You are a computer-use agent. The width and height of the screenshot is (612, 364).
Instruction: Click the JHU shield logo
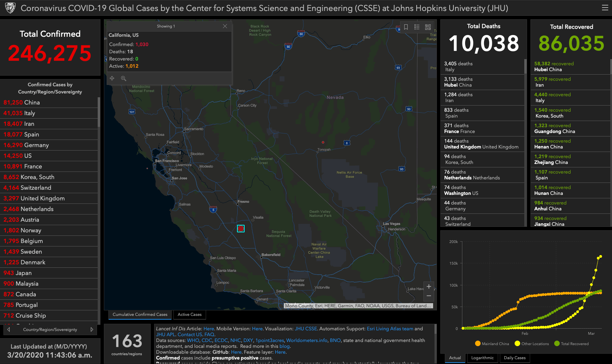tap(10, 8)
